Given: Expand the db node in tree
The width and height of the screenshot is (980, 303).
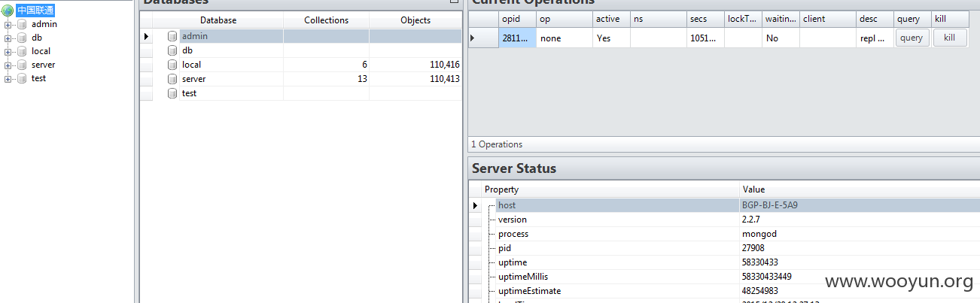Looking at the screenshot, I should tap(8, 38).
